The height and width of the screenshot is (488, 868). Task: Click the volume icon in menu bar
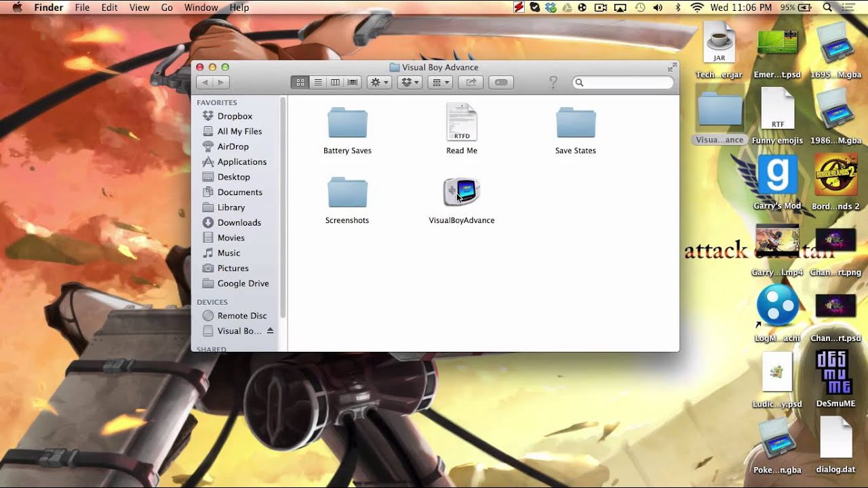[x=658, y=7]
